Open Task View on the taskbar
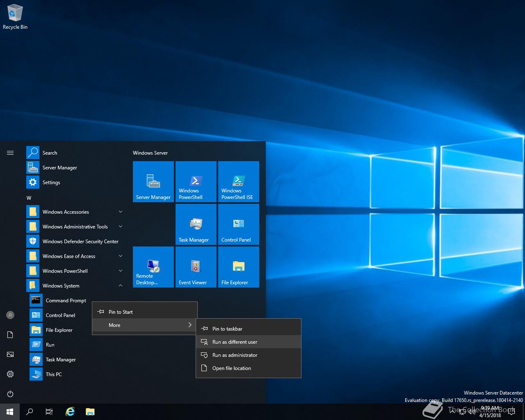 coord(49,412)
